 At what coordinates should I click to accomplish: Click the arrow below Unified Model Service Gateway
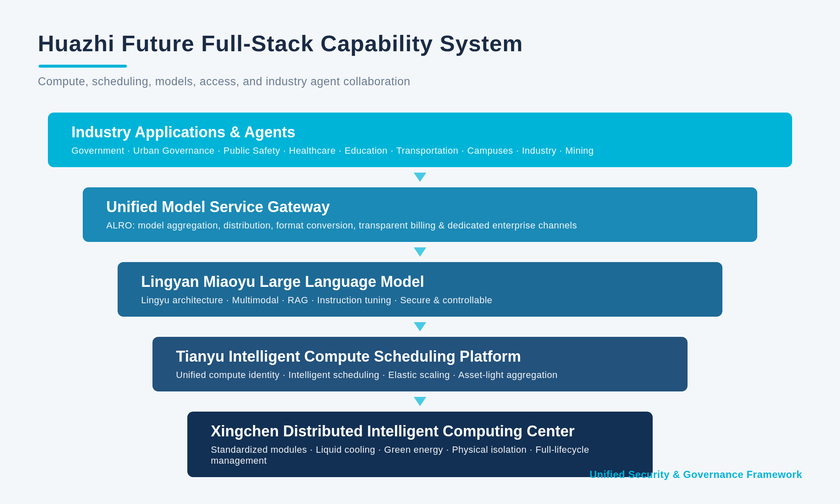(420, 252)
